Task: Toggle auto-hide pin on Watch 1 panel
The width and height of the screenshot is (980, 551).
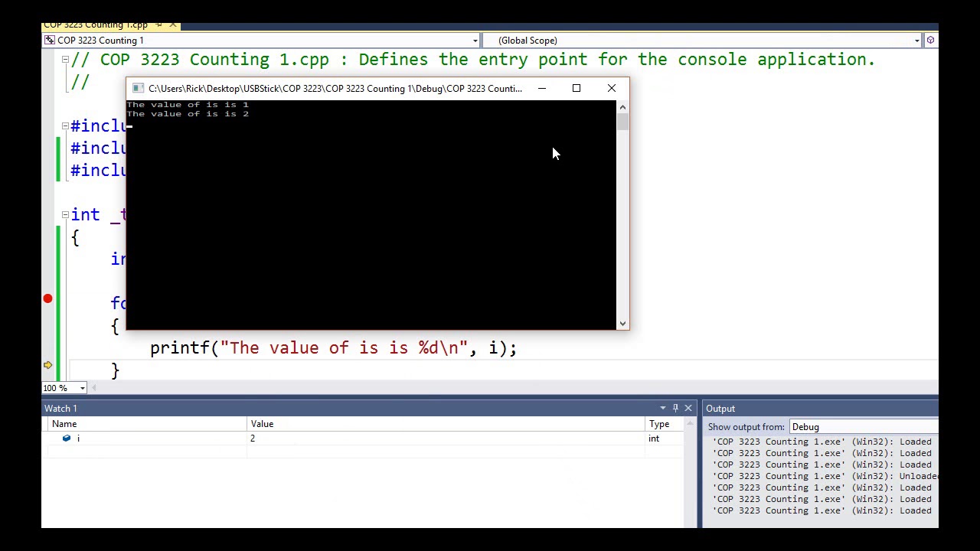Action: tap(675, 409)
